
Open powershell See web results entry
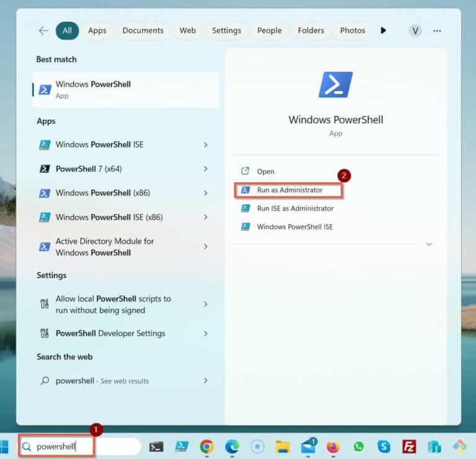(x=125, y=381)
